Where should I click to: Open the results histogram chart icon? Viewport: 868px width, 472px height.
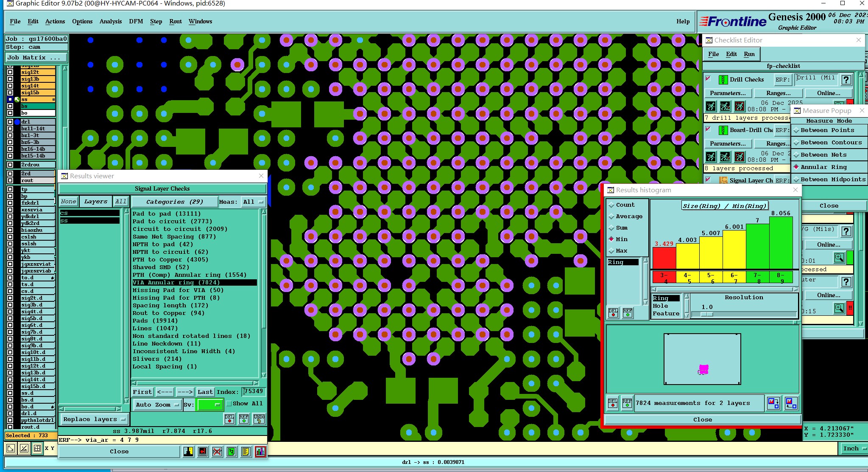(260, 452)
